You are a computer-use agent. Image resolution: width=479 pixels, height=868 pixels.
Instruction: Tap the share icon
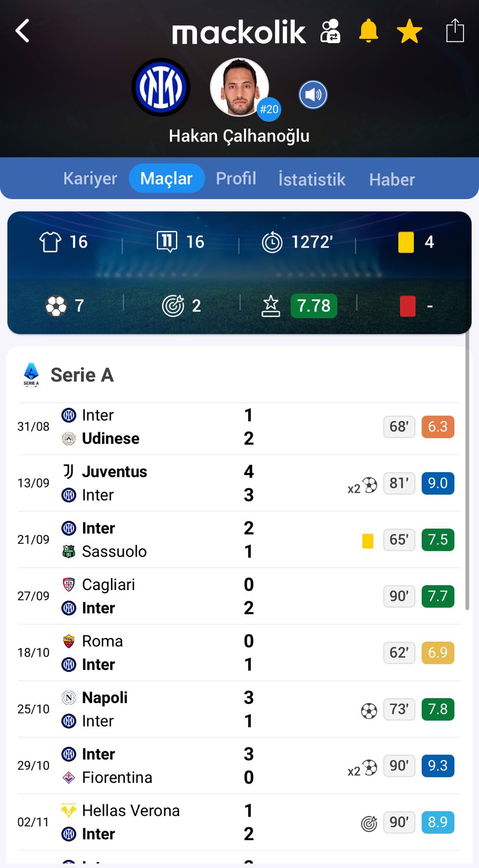(455, 31)
